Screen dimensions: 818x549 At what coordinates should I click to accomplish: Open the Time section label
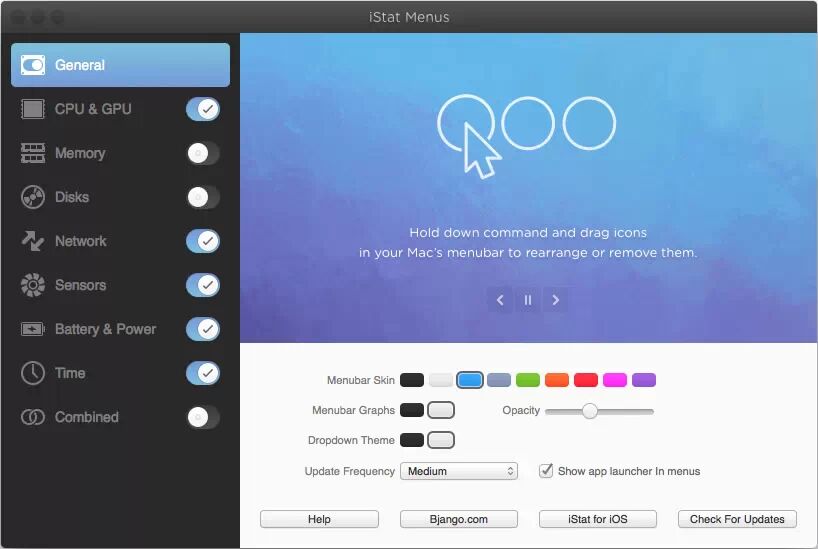click(70, 373)
